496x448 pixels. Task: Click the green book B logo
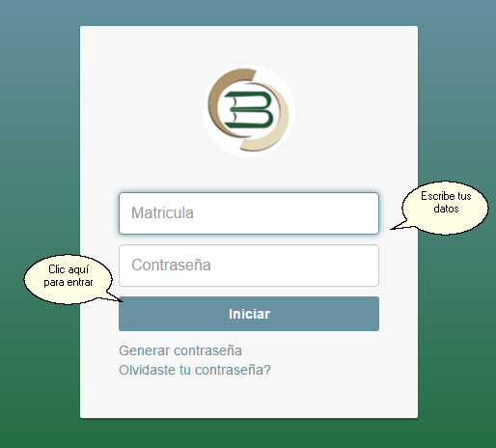click(x=249, y=111)
